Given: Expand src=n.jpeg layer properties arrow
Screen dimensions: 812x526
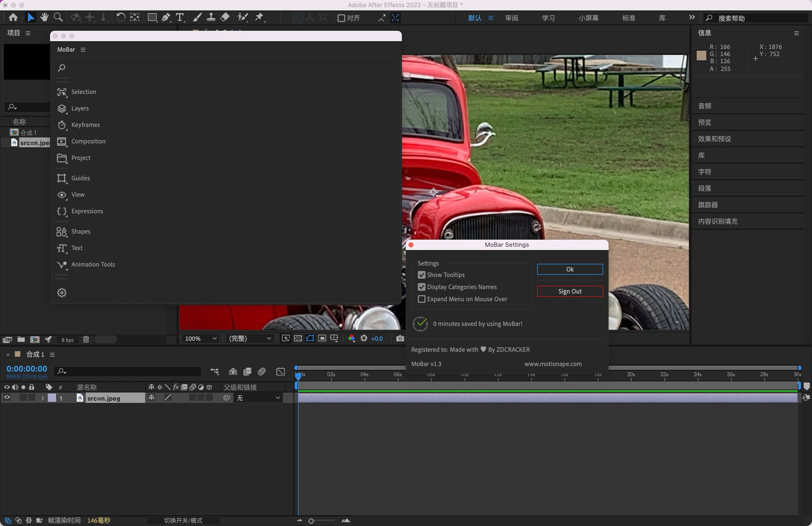Looking at the screenshot, I should click(x=42, y=398).
